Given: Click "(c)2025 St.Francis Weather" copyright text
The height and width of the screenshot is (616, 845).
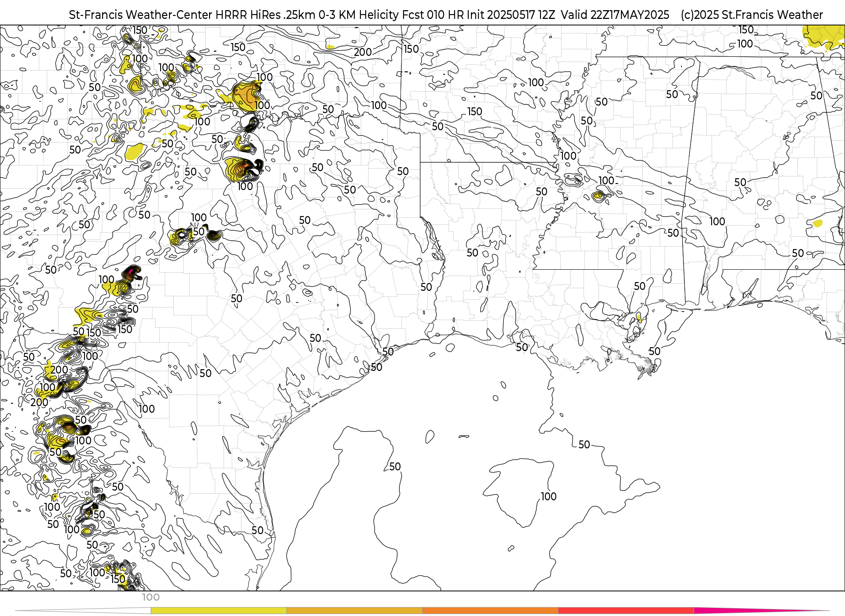Looking at the screenshot, I should click(752, 15).
